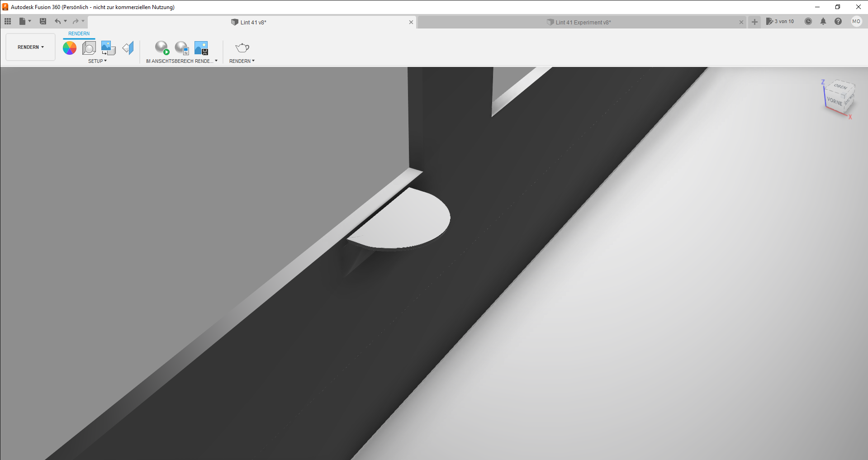
Task: Close the Lint 41 v8* tab
Action: tap(411, 22)
